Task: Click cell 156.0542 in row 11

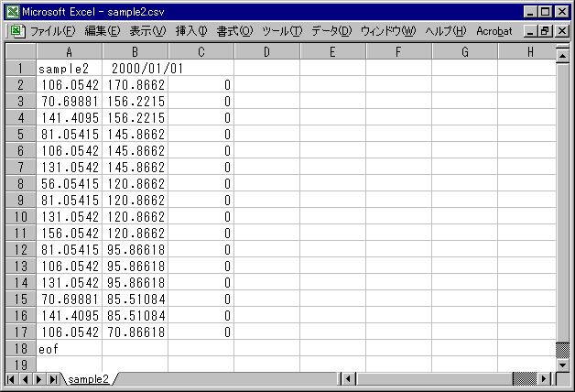Action: tap(69, 234)
